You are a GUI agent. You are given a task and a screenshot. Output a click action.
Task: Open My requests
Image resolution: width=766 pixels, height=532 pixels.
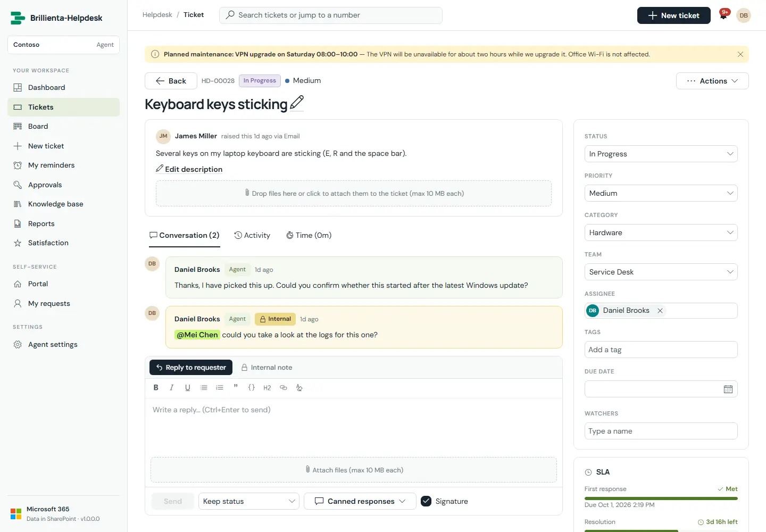pyautogui.click(x=63, y=303)
